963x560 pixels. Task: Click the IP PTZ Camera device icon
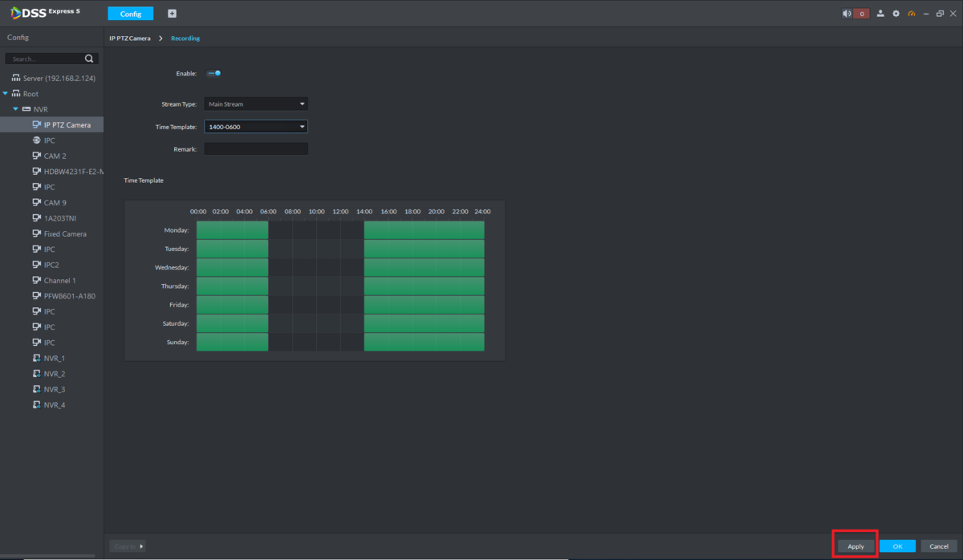click(x=37, y=124)
